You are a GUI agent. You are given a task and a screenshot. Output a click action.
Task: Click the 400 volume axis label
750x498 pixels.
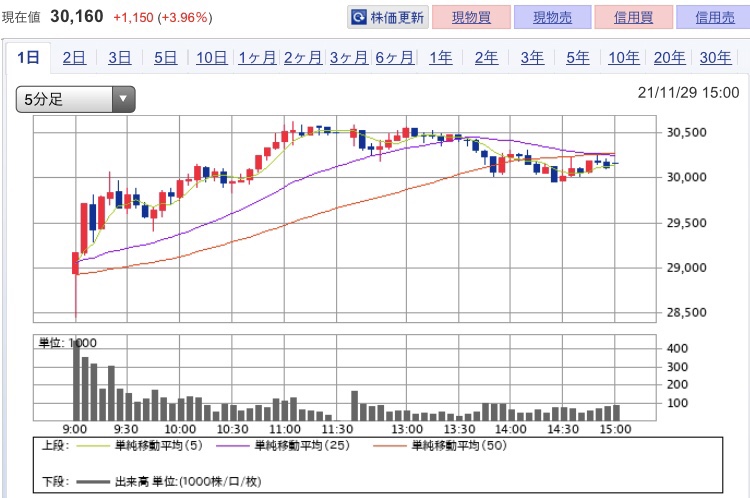tap(677, 348)
